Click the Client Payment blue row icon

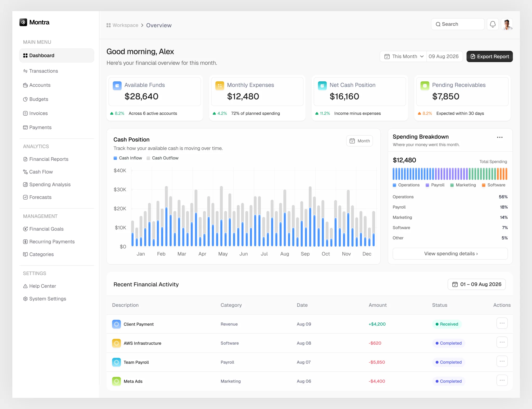[116, 324]
